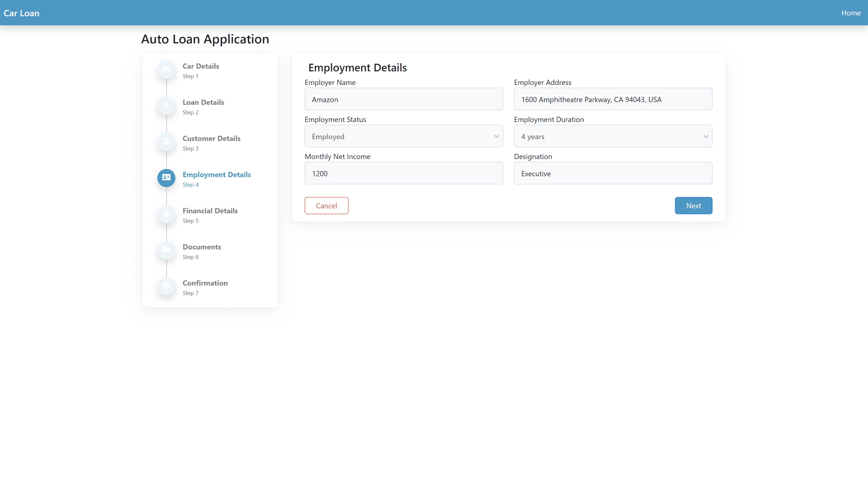Click the Employment Details ID card icon
The width and height of the screenshot is (868, 488).
point(166,178)
